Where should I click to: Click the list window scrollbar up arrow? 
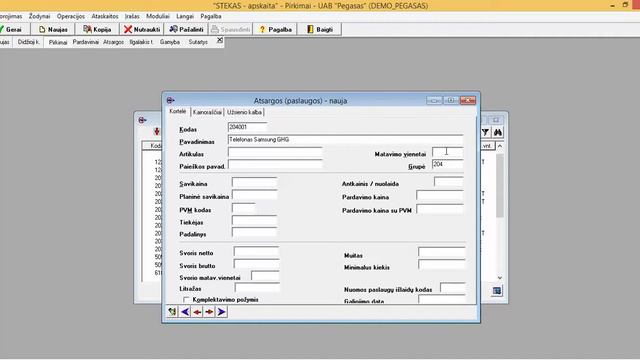(x=500, y=146)
